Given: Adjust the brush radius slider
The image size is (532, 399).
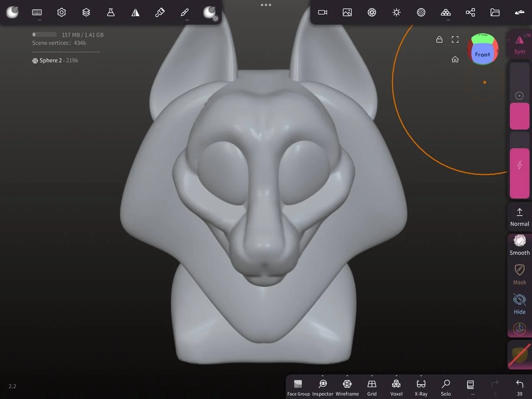Looking at the screenshot, I should click(x=520, y=96).
